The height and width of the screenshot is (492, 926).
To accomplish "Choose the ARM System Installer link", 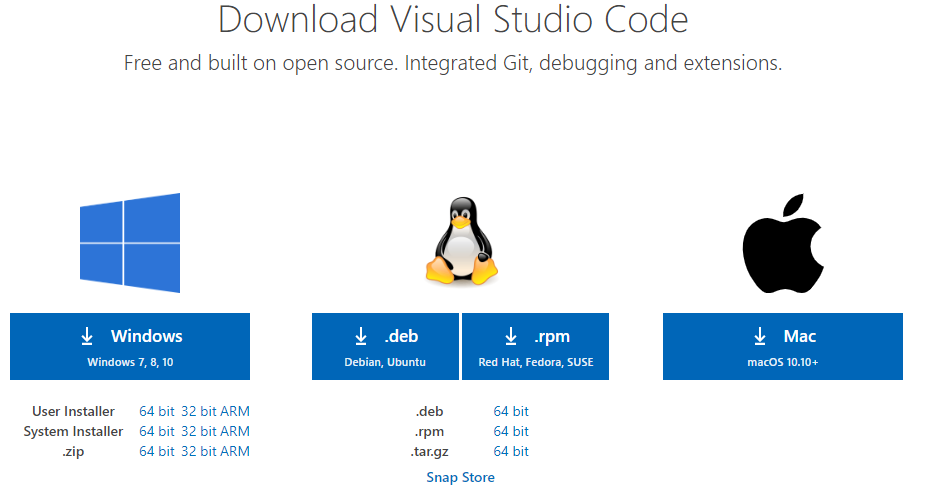I will point(235,431).
